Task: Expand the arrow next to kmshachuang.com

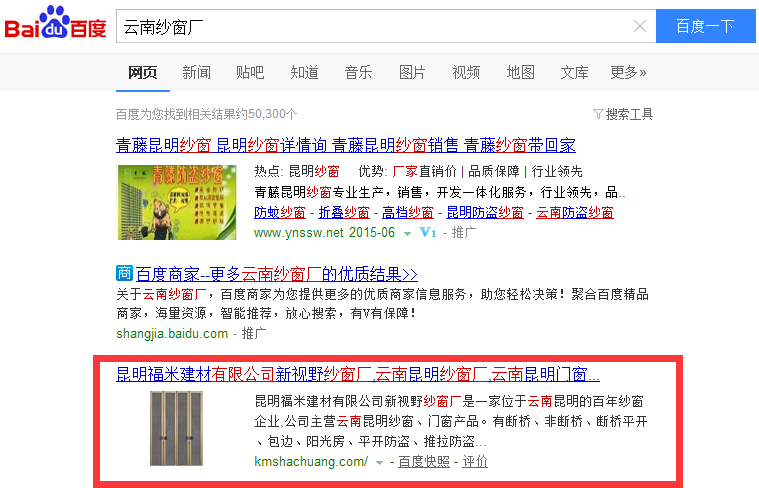Action: 379,462
